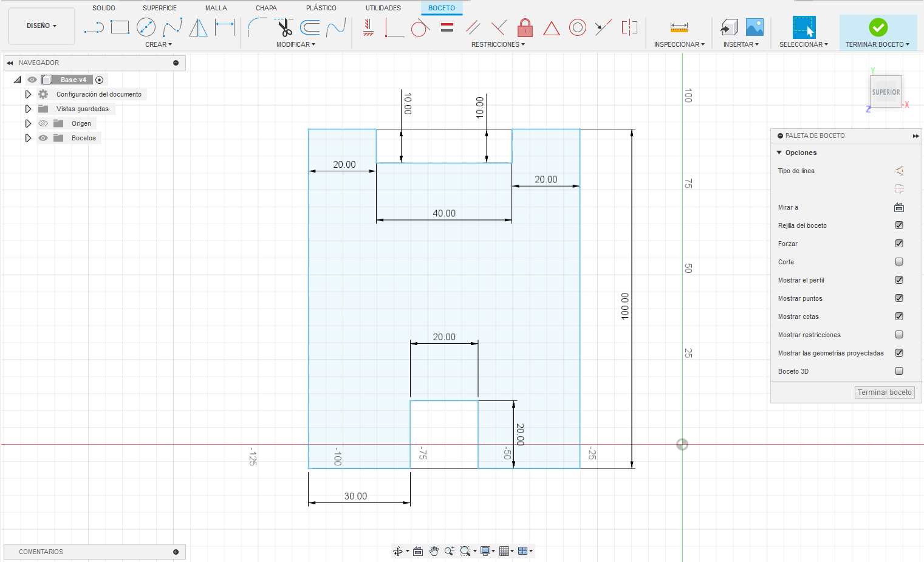Click the Orbit icon in bottom bar

[398, 551]
